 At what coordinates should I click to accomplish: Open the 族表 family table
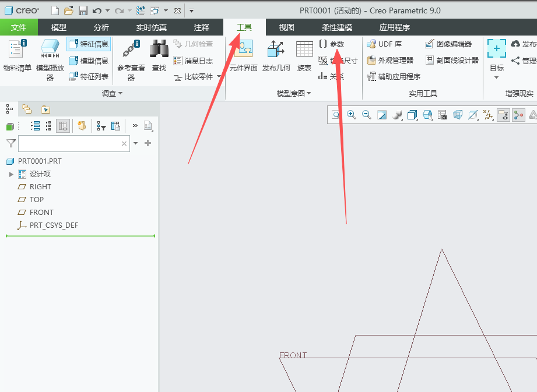[x=304, y=56]
